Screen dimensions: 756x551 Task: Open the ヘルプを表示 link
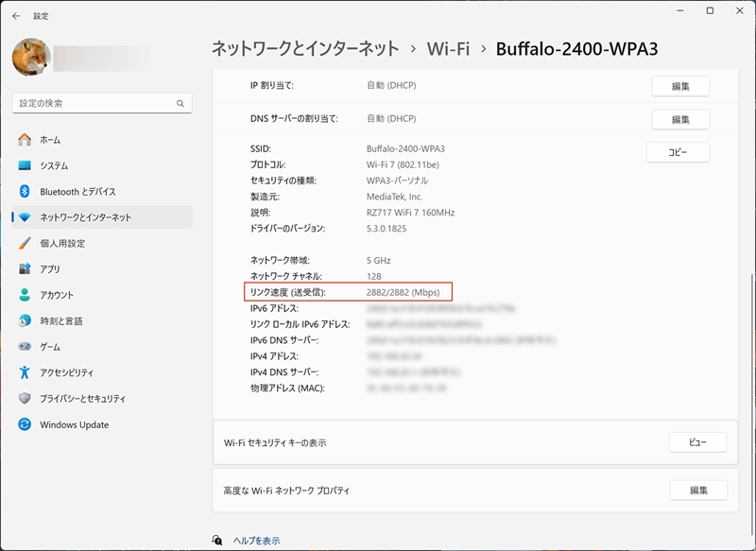coord(256,541)
